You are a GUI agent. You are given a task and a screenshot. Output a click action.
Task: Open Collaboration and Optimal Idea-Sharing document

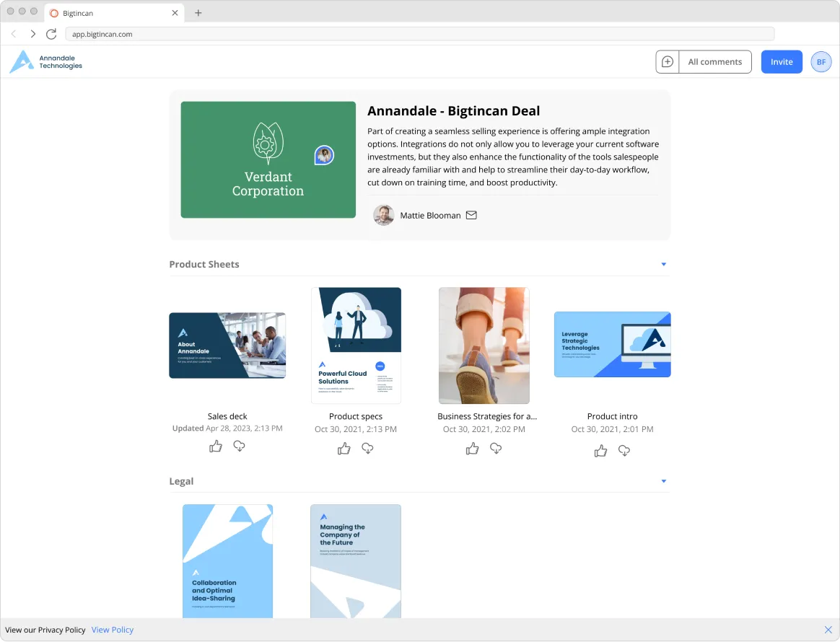coord(227,561)
